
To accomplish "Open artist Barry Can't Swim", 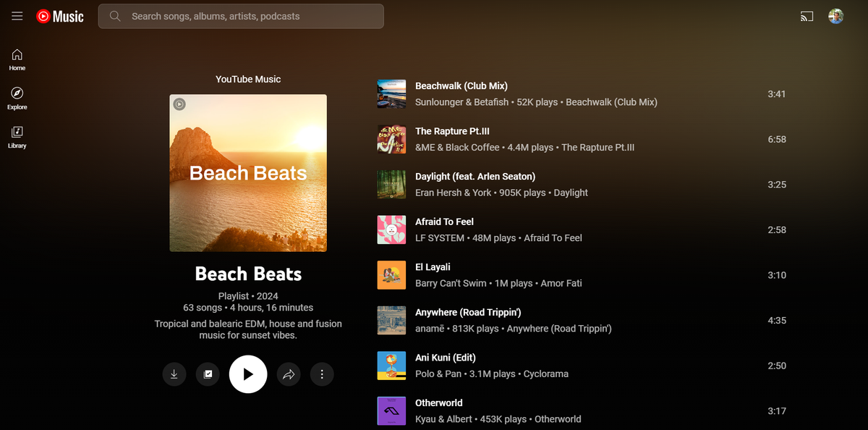I will pyautogui.click(x=452, y=283).
